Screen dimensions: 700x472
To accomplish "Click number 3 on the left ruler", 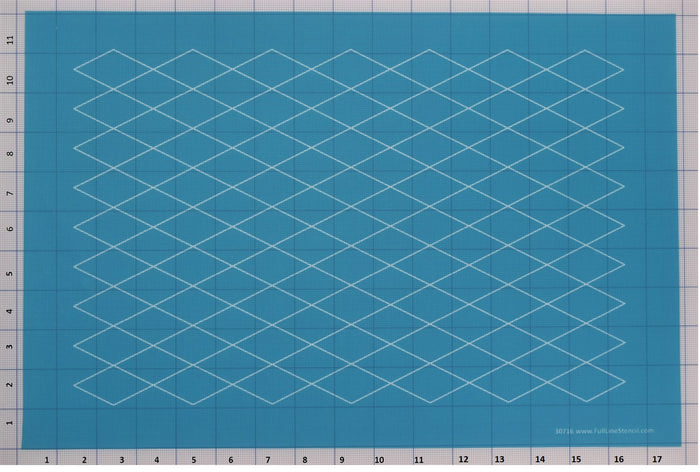I will click(10, 348).
